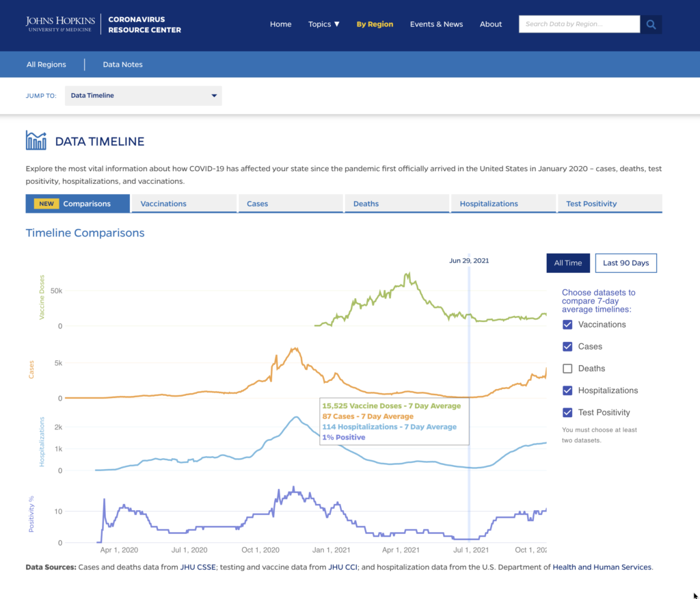This screenshot has height=599, width=700.
Task: Expand the Jump To Data Timeline dropdown
Action: [x=144, y=96]
